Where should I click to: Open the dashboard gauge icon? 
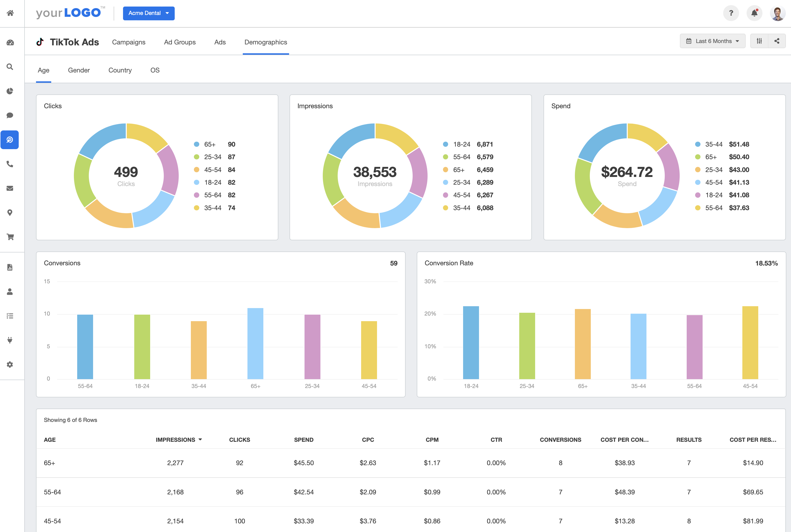click(10, 42)
